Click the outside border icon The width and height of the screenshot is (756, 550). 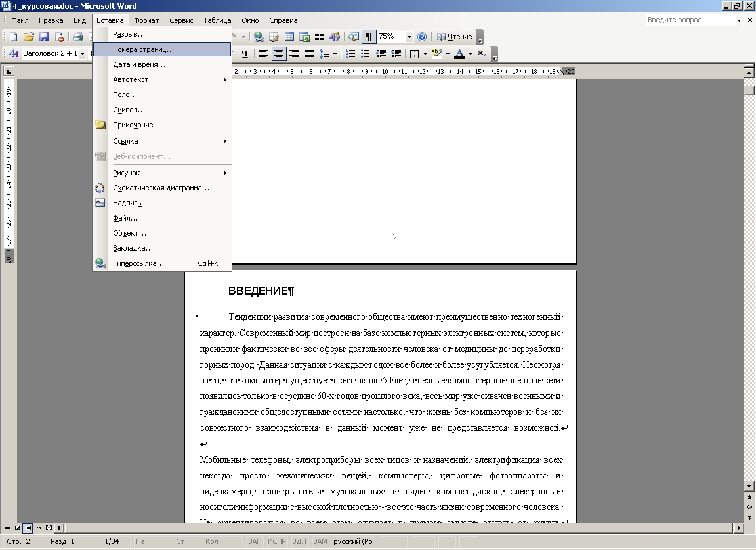(414, 54)
